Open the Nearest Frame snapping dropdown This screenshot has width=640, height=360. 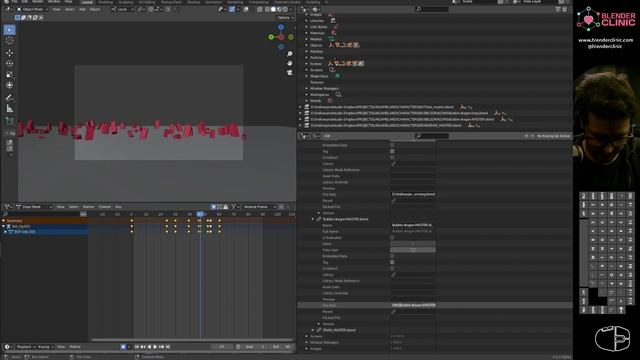click(260, 207)
